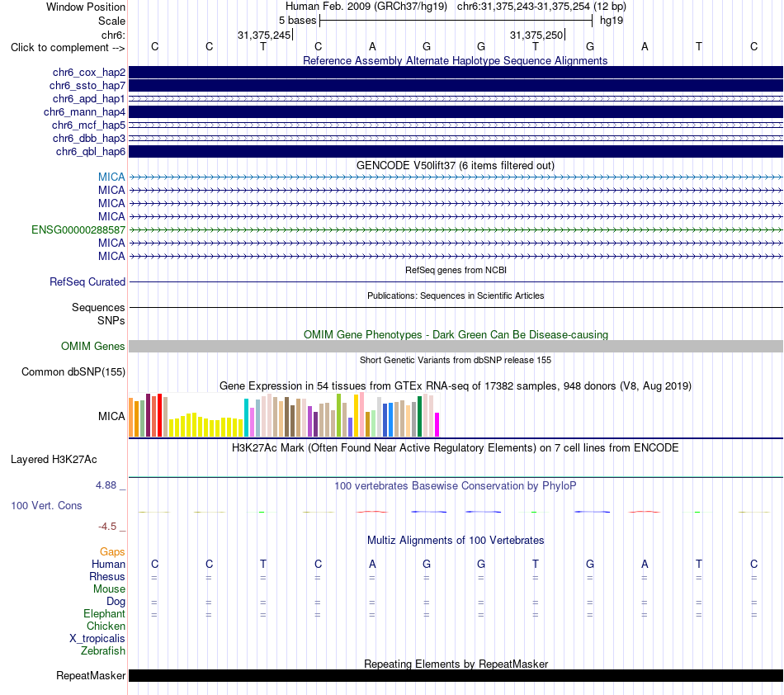Image resolution: width=784 pixels, height=695 pixels.
Task: Open the GTEx Gene Expression track title
Action: 456,386
